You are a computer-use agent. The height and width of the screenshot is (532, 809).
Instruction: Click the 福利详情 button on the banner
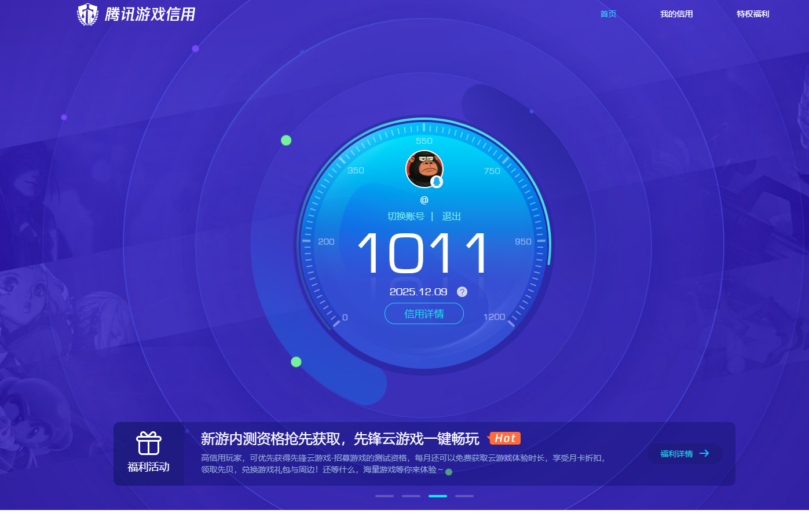684,454
